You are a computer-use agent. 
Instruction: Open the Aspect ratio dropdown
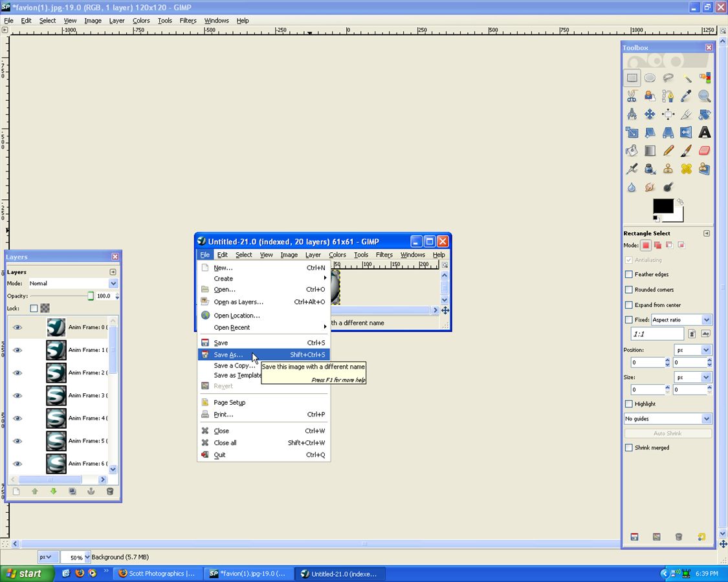[x=681, y=319]
